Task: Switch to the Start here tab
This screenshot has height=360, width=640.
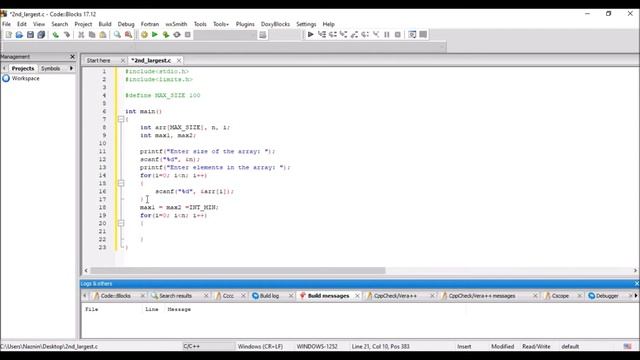Action: click(x=98, y=60)
